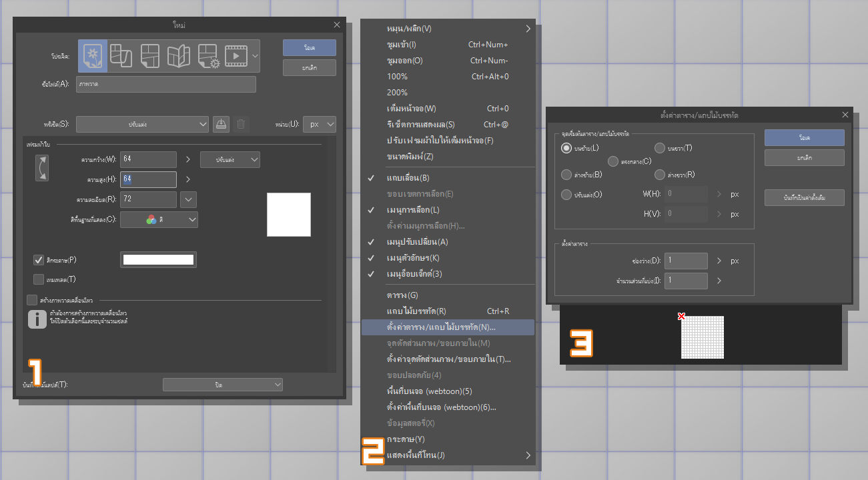Viewport: 868px width, 480px height.
Task: Choose the Webtoon project type icon
Action: coord(121,56)
